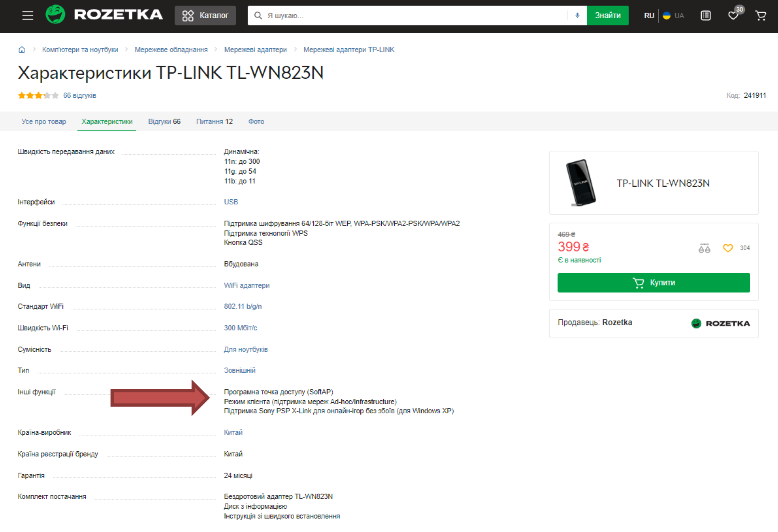Click the TP-LINK adapter product thumbnail

coord(581,183)
